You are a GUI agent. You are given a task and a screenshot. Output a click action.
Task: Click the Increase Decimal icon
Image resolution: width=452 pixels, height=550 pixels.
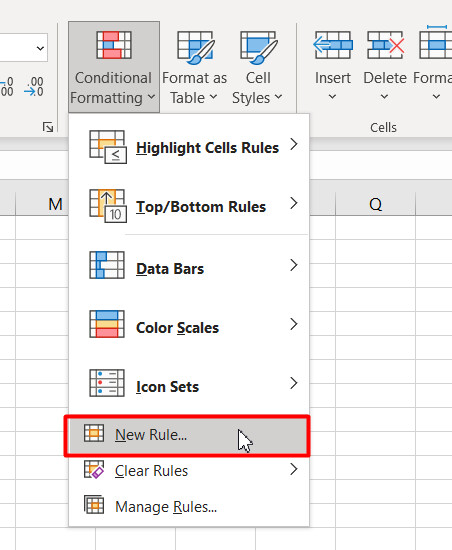pyautogui.click(x=7, y=87)
